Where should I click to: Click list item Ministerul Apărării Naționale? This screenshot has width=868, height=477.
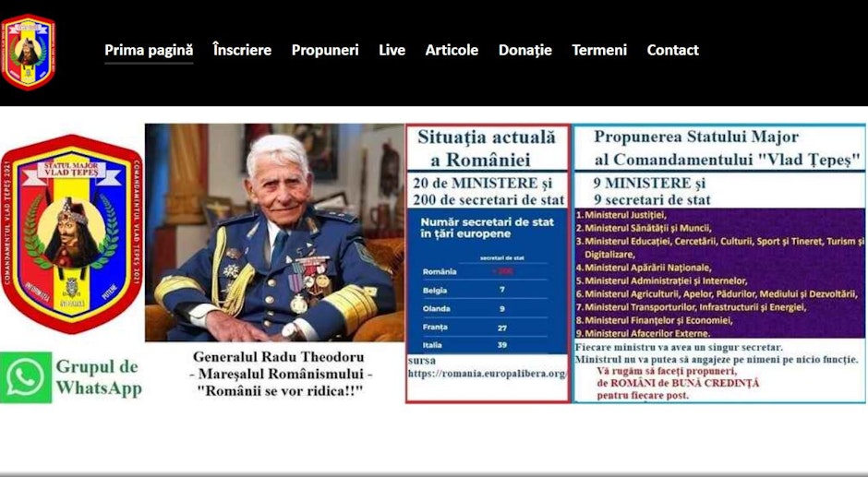pos(644,268)
